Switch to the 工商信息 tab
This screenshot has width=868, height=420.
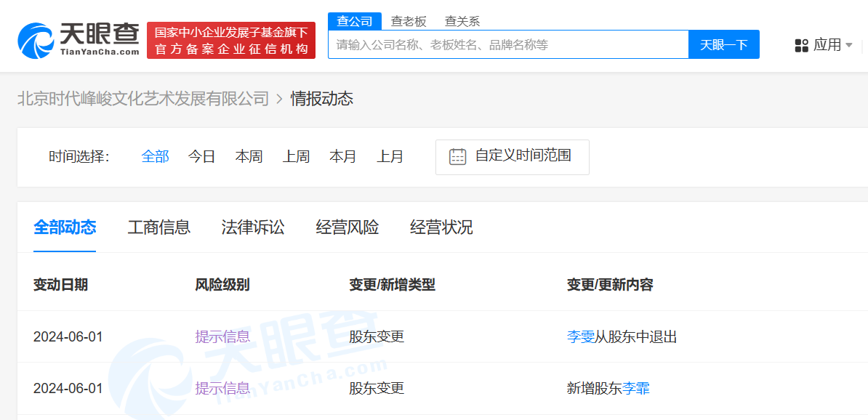click(159, 227)
